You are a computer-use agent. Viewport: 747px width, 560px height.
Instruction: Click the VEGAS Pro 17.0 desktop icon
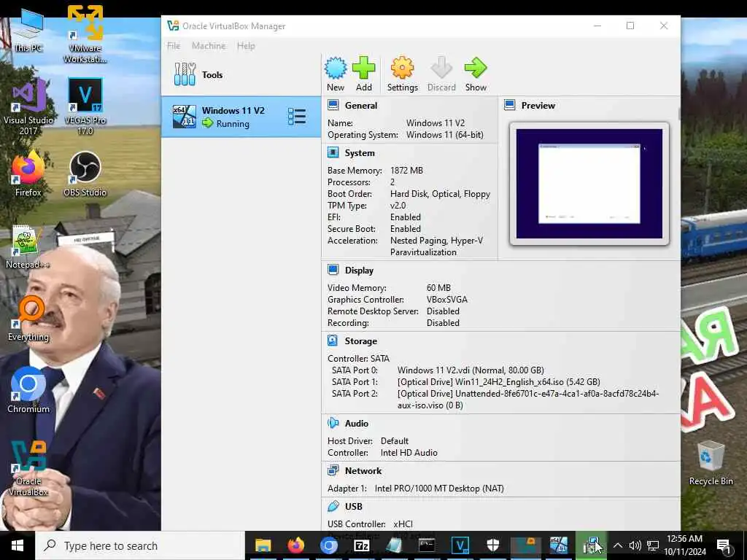pyautogui.click(x=85, y=106)
